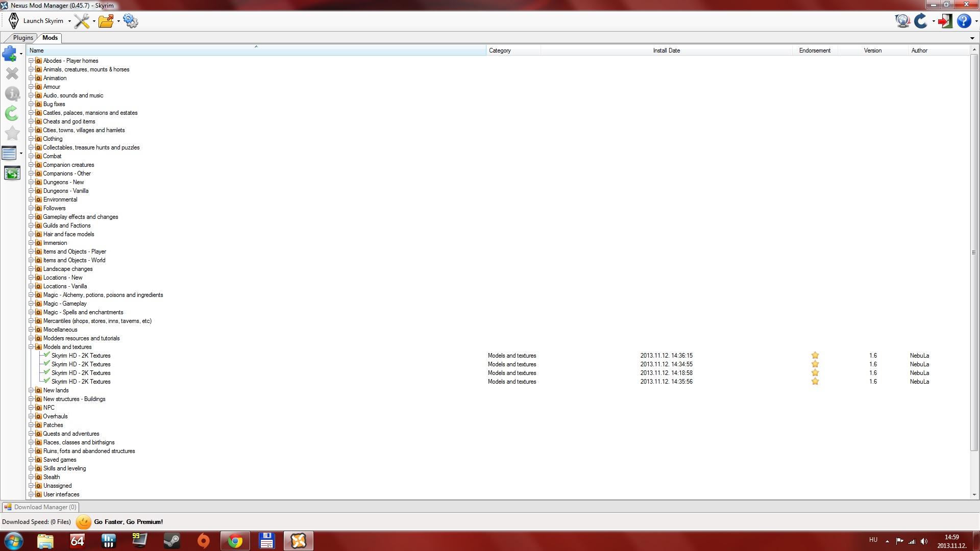Viewport: 980px width, 551px height.
Task: Click the globe network update icon
Action: (902, 21)
